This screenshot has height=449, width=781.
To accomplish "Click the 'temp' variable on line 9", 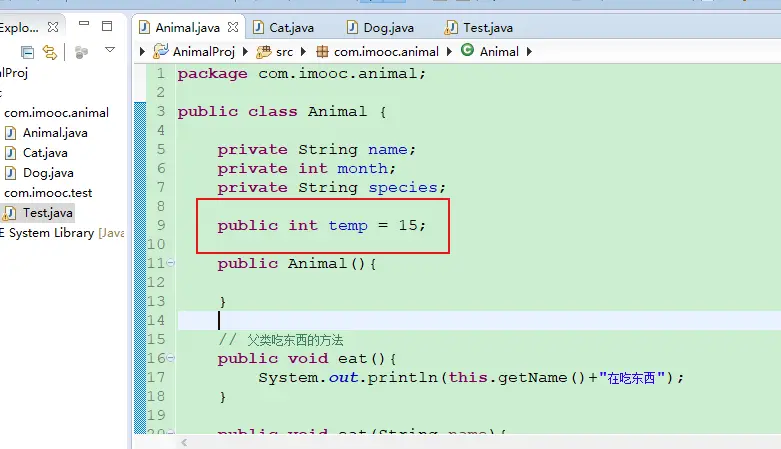I will pos(348,226).
